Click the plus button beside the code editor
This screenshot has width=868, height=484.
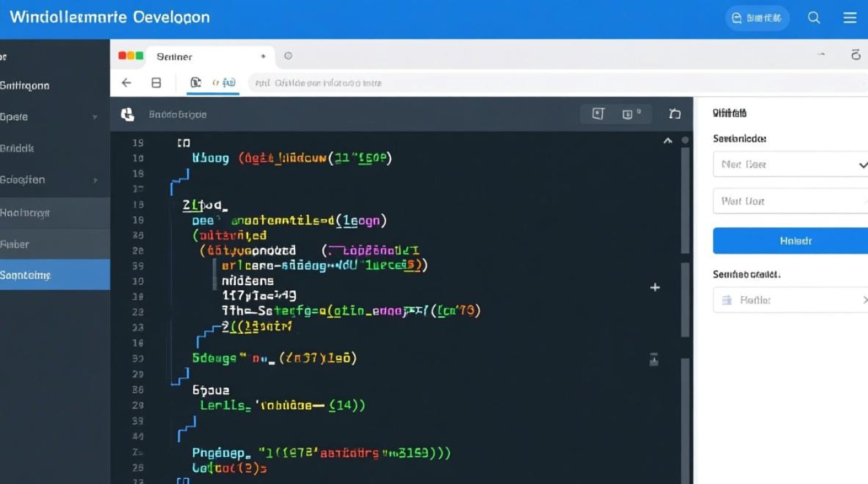coord(655,287)
